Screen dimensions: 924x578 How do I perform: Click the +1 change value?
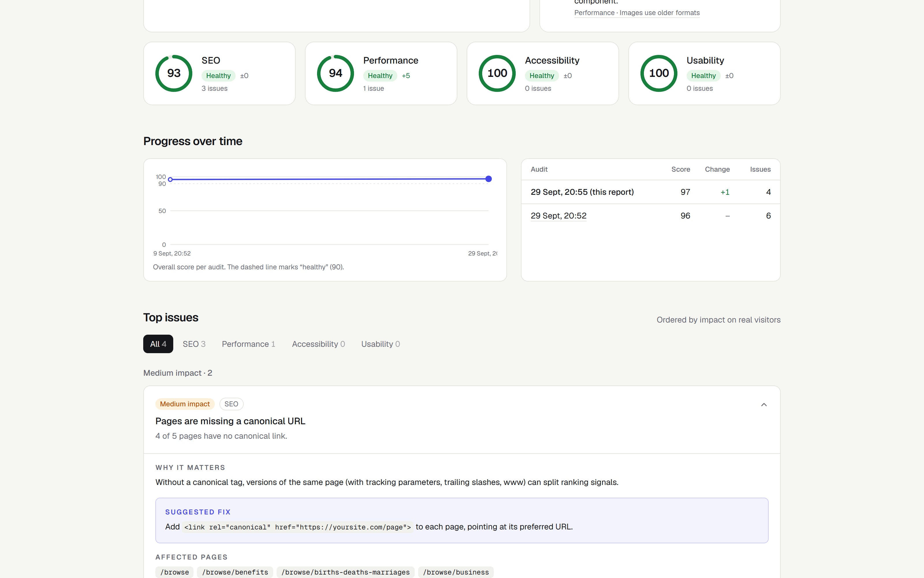[725, 192]
